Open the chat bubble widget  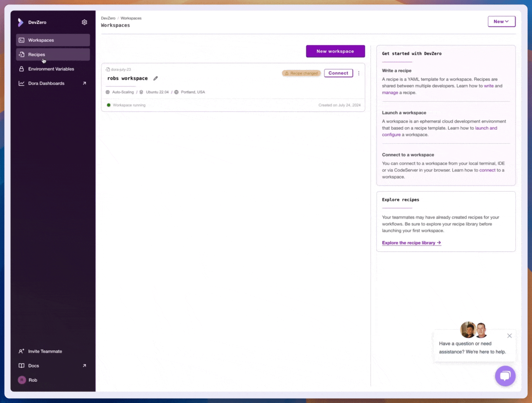click(505, 376)
